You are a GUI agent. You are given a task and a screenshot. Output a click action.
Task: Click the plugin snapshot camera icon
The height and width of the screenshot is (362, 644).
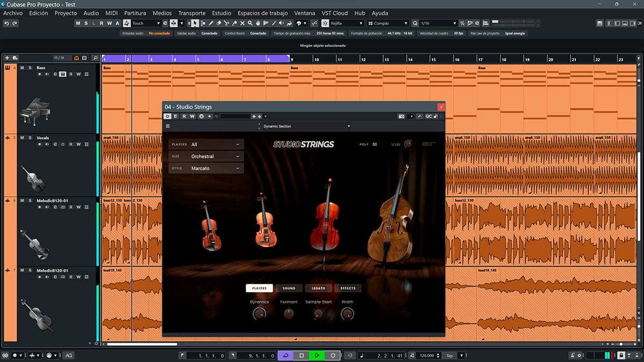(x=401, y=116)
